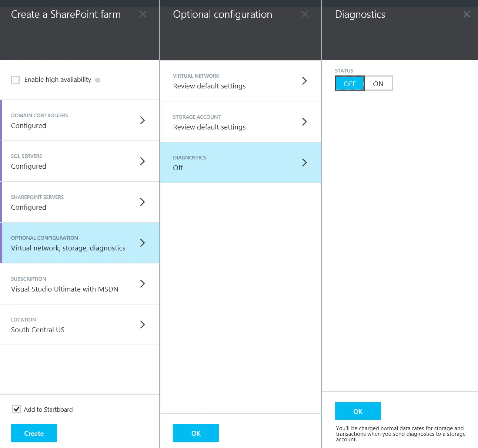Viewport: 478px width, 448px height.
Task: Expand the SharePoint Servers settings
Action: coord(80,202)
